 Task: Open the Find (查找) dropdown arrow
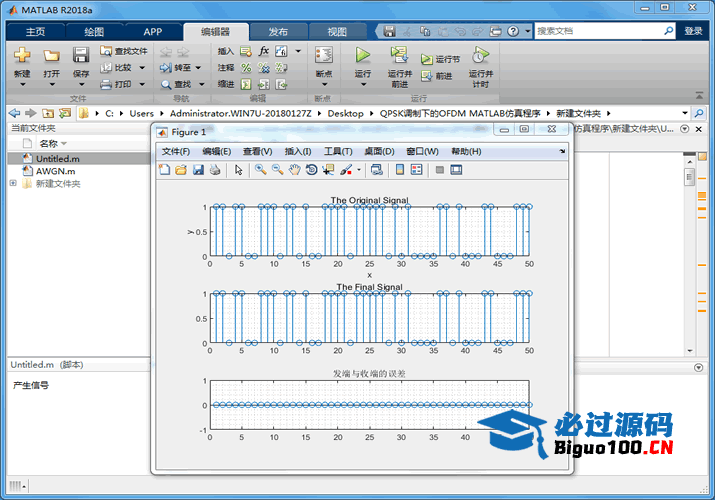click(202, 84)
